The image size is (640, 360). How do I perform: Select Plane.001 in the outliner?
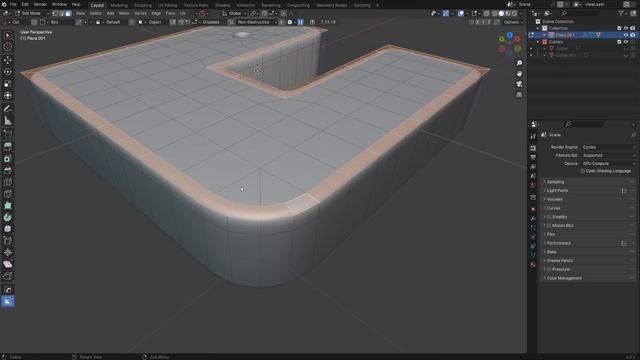(565, 35)
